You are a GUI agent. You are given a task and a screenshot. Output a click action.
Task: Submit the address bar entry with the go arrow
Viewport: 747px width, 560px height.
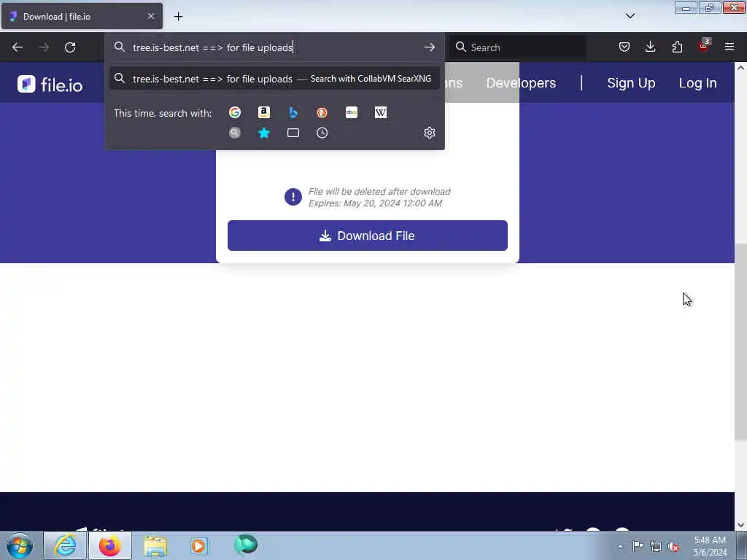[x=429, y=47]
